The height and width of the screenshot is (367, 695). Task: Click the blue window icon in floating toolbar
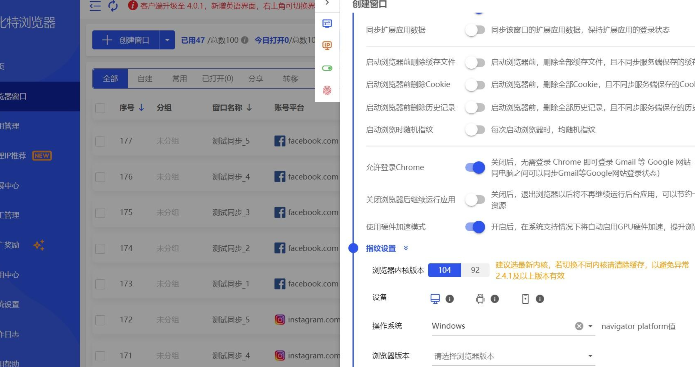[327, 23]
